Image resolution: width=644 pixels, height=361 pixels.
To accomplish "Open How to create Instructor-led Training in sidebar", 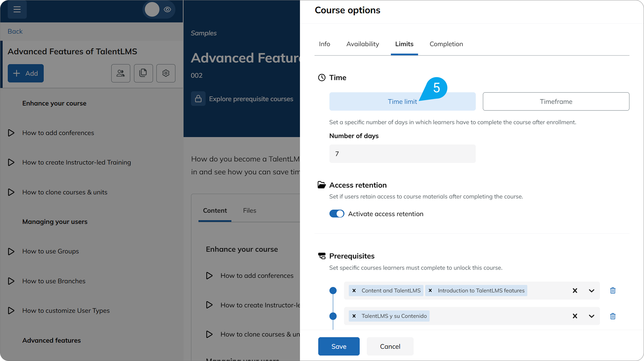I will click(77, 162).
